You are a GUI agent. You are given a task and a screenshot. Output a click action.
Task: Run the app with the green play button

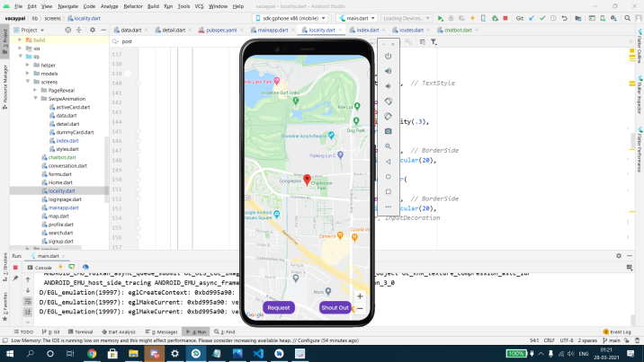click(x=441, y=19)
